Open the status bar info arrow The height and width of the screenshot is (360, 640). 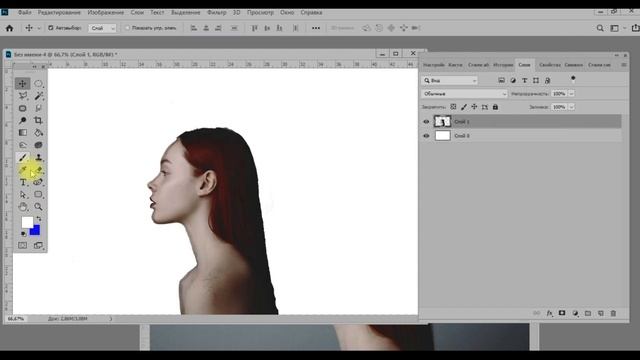tap(111, 319)
